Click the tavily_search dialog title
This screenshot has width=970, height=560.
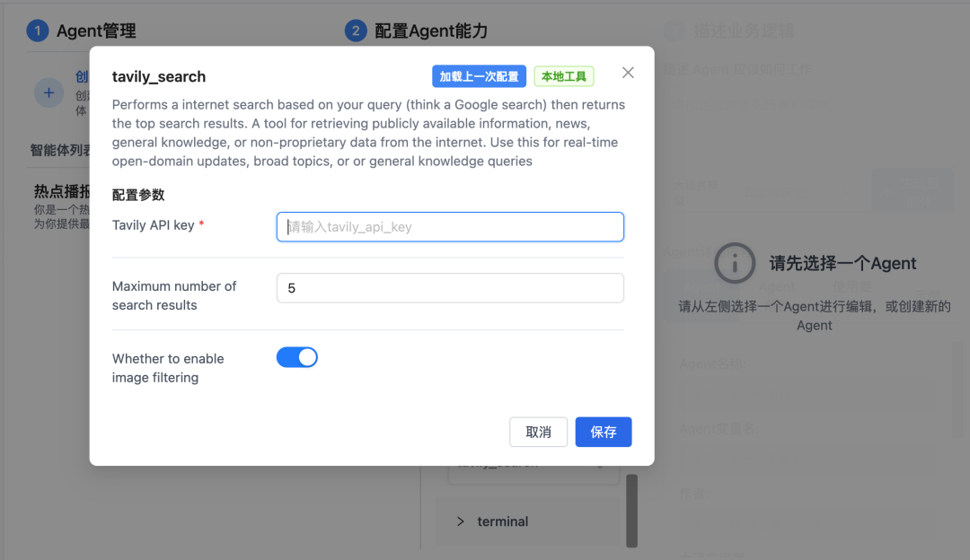pyautogui.click(x=158, y=76)
